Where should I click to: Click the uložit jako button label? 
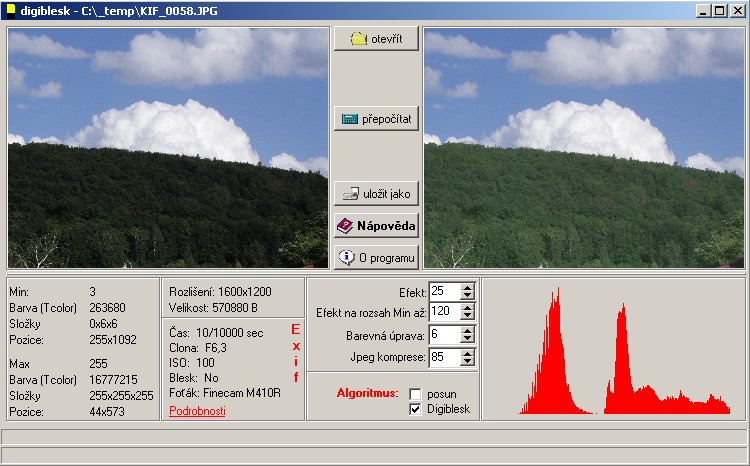point(386,194)
